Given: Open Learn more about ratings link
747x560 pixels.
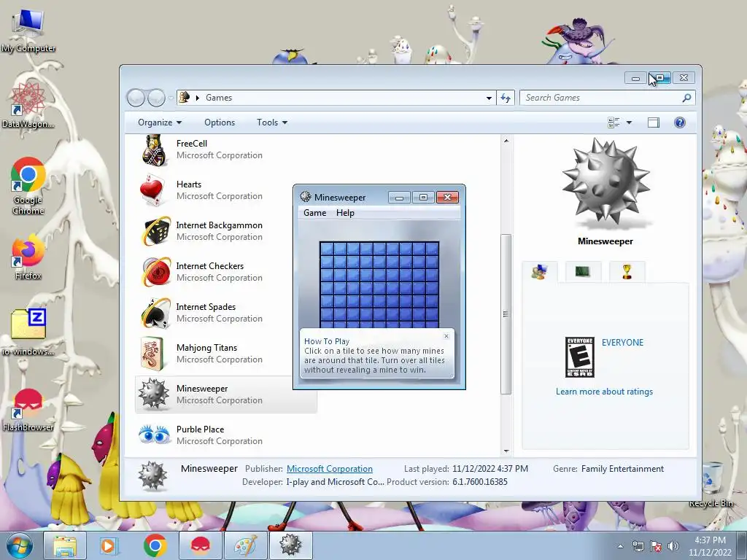Looking at the screenshot, I should [x=604, y=392].
